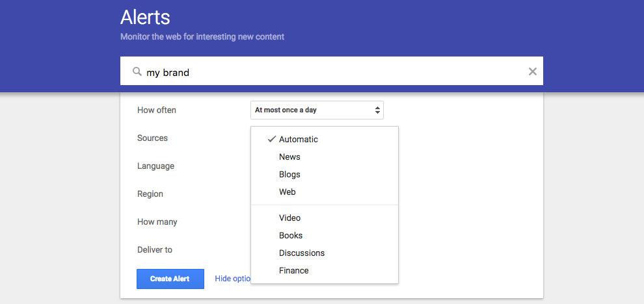
Task: Click the Deliver to label
Action: (x=155, y=250)
